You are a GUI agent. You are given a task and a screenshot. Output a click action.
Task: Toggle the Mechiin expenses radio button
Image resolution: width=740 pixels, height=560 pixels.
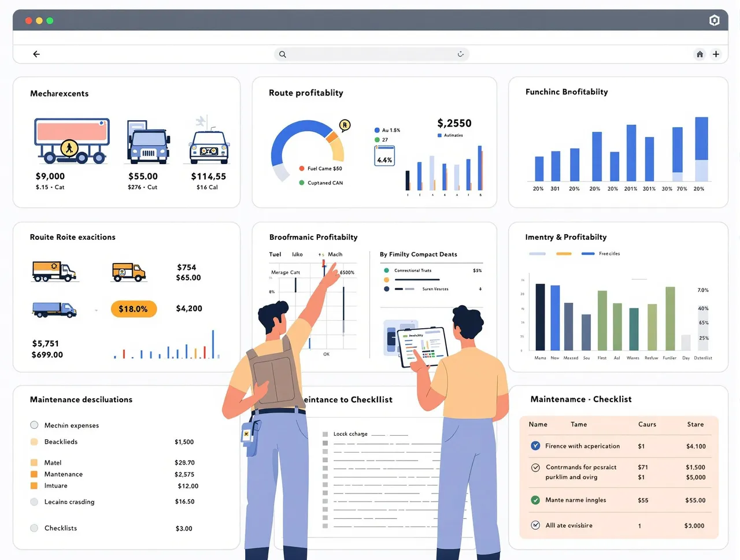coord(34,425)
